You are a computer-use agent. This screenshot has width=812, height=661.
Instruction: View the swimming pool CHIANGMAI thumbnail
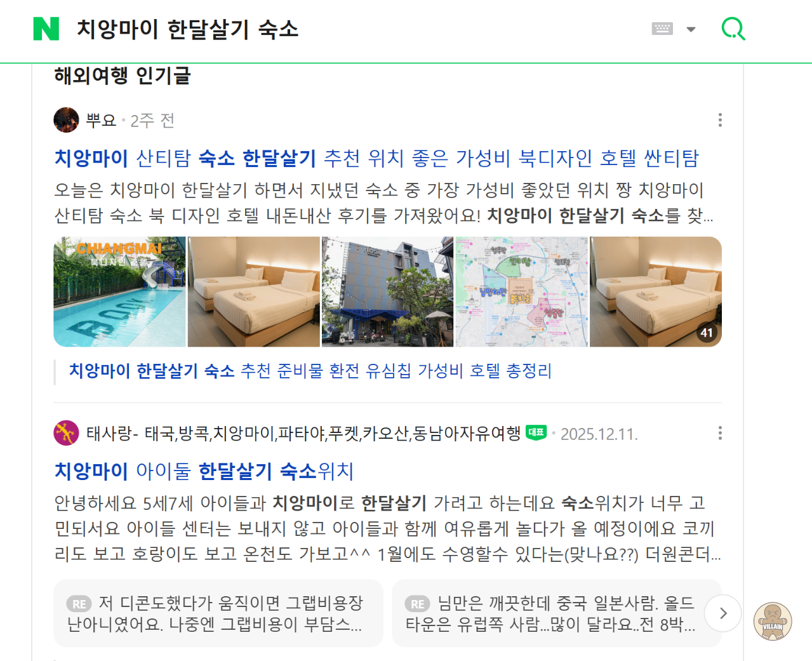coord(119,292)
